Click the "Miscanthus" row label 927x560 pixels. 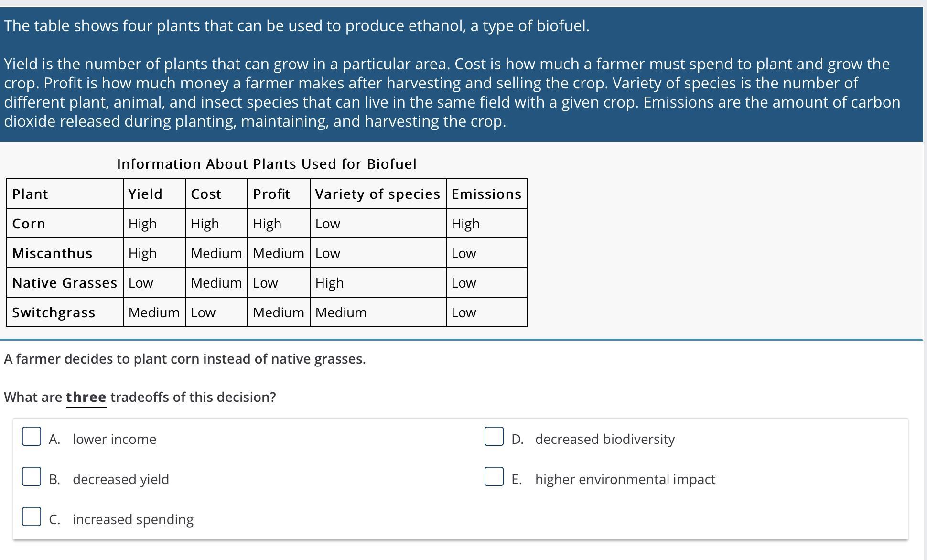[52, 253]
